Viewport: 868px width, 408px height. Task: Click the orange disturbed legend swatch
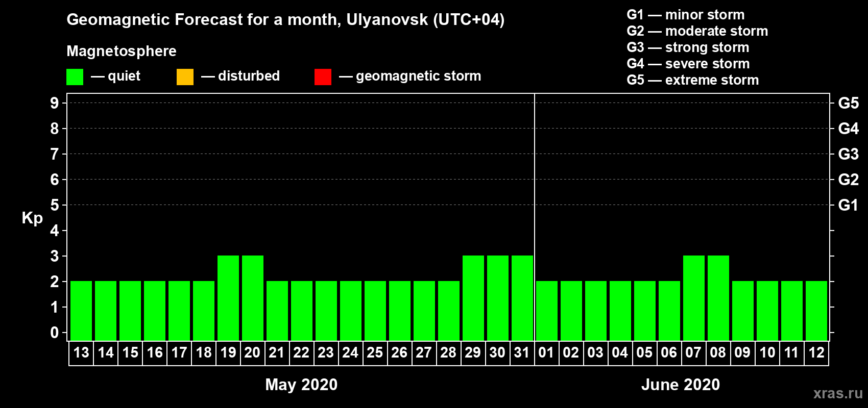[185, 77]
